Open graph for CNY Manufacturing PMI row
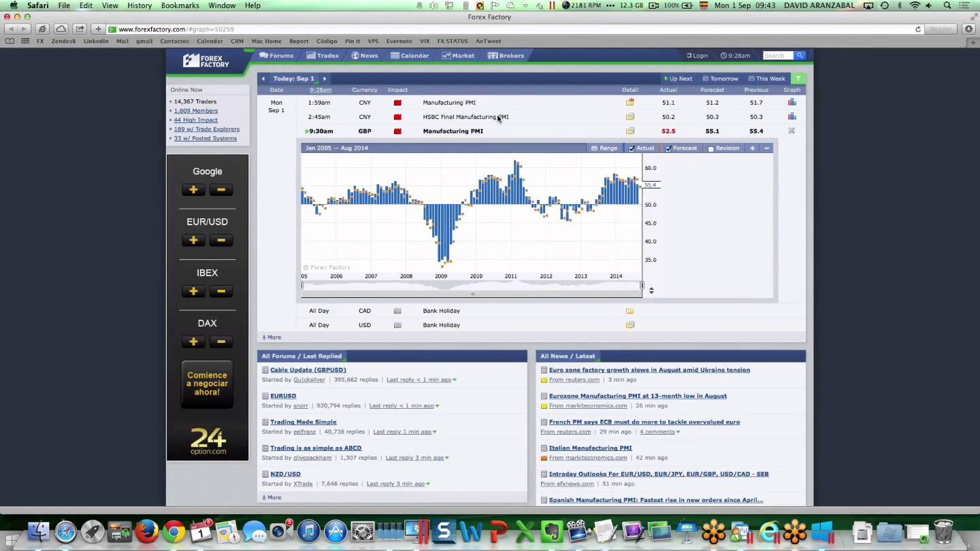 791,103
